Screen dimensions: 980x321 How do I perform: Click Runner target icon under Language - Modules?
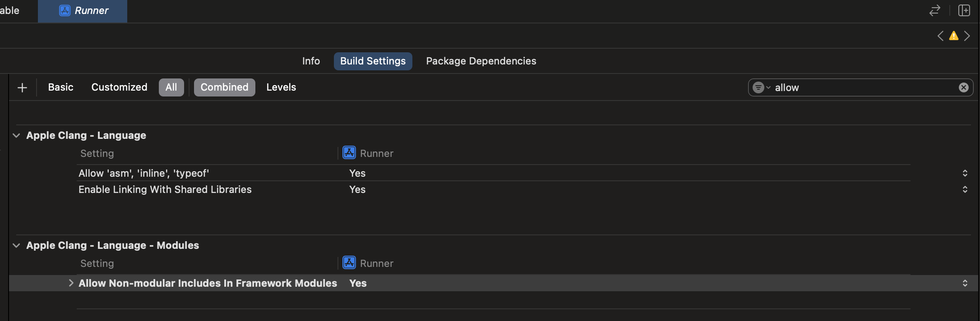[349, 263]
